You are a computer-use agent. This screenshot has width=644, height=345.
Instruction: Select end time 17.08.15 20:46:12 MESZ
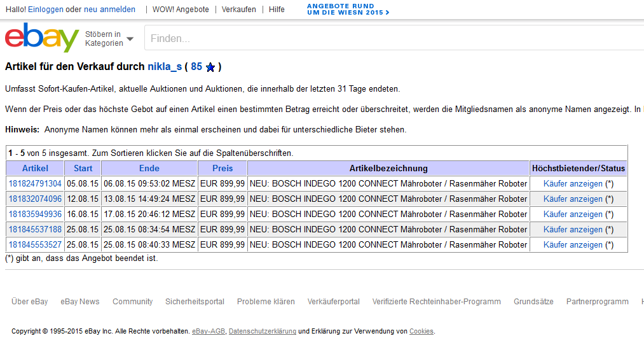pos(149,214)
